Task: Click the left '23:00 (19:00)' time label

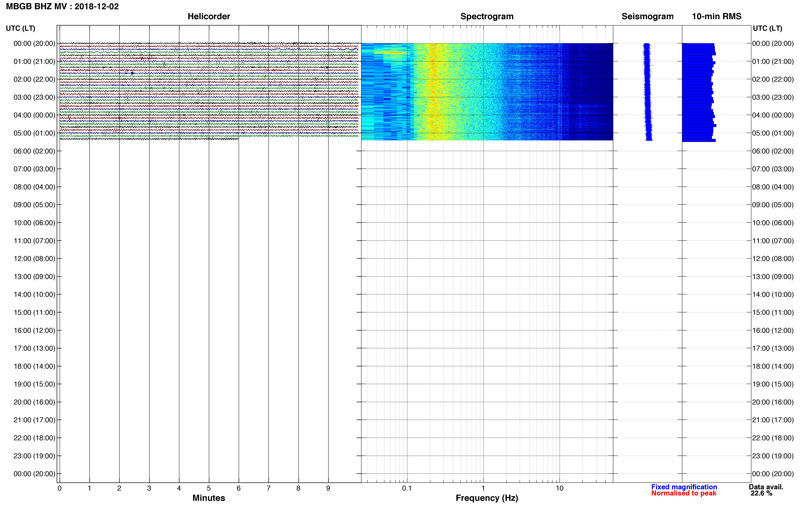Action: (x=34, y=456)
